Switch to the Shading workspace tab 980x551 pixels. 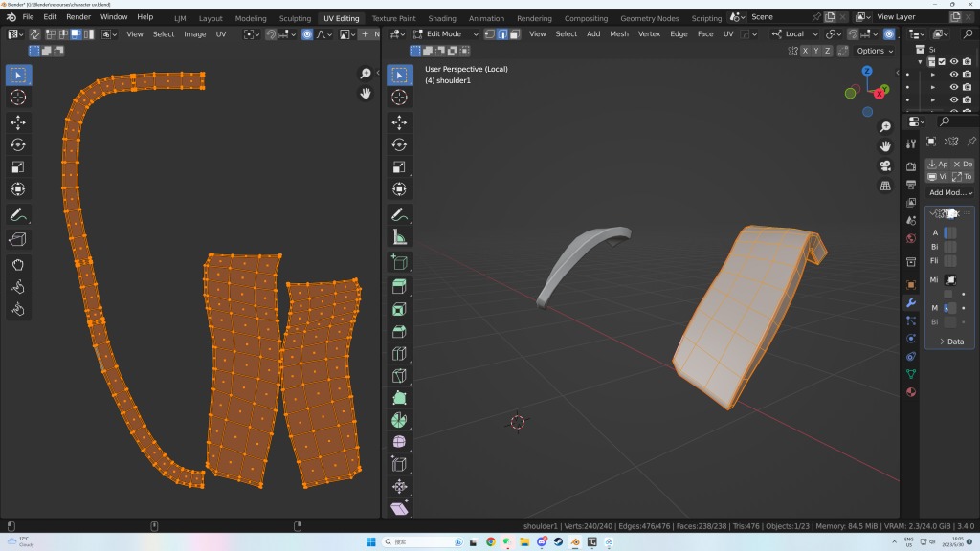[442, 18]
